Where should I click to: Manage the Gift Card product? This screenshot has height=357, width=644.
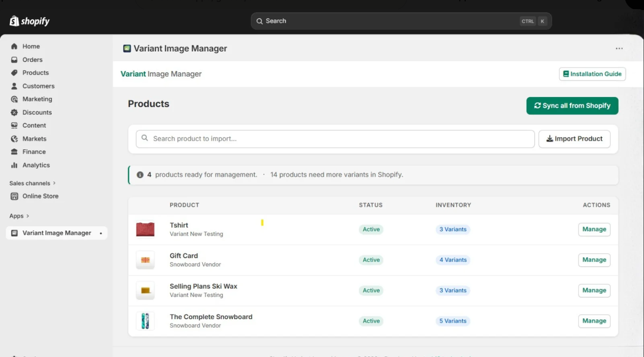(x=594, y=260)
